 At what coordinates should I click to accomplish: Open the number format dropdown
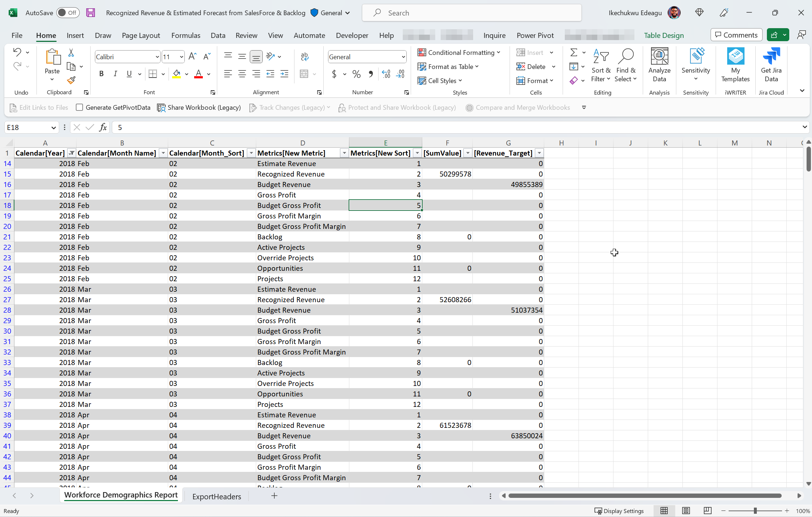pos(403,57)
